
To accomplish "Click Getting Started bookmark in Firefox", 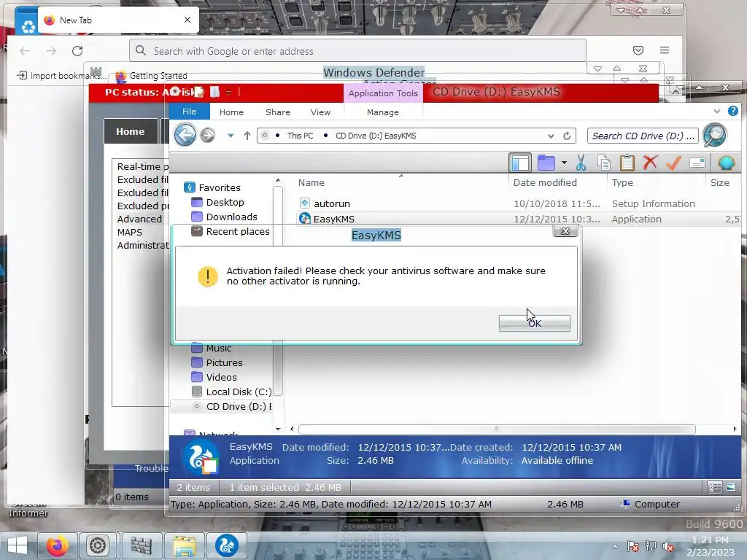I will pos(152,76).
